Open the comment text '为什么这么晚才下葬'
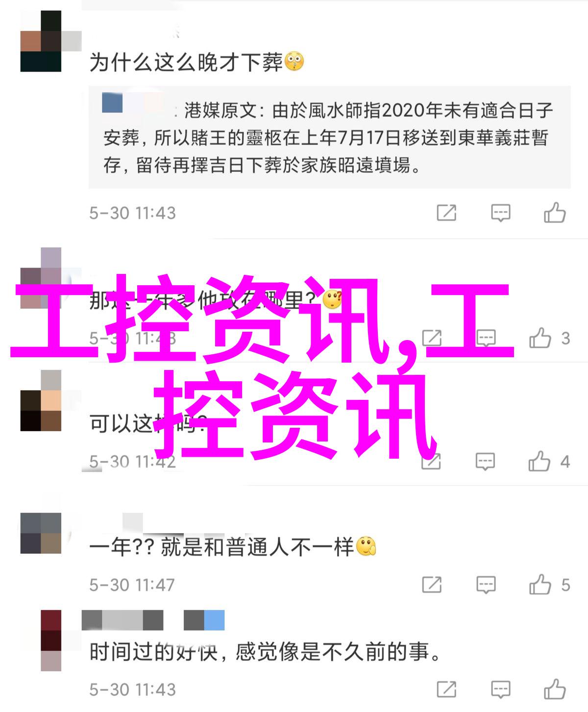 point(186,62)
